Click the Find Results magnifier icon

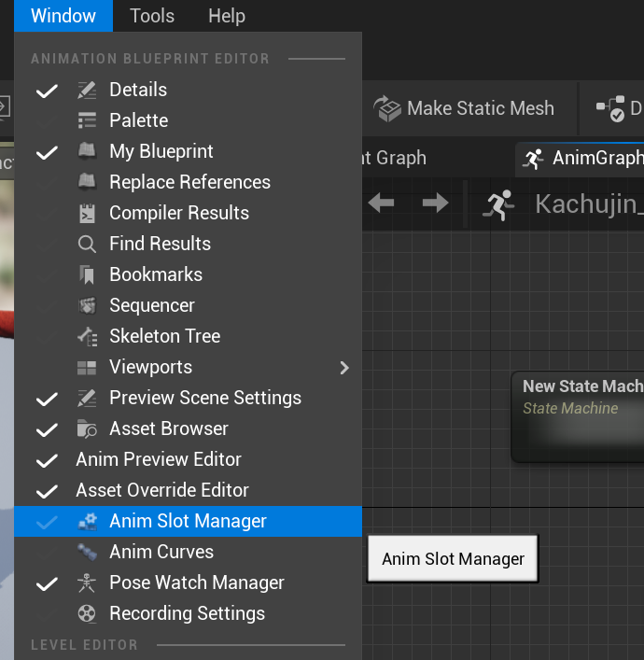click(87, 244)
